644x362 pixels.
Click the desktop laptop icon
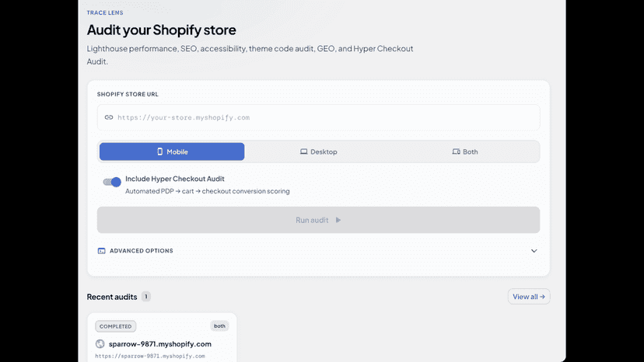pyautogui.click(x=303, y=151)
